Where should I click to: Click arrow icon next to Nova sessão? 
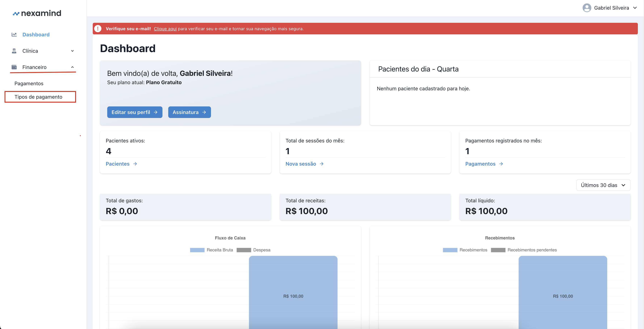pyautogui.click(x=322, y=164)
